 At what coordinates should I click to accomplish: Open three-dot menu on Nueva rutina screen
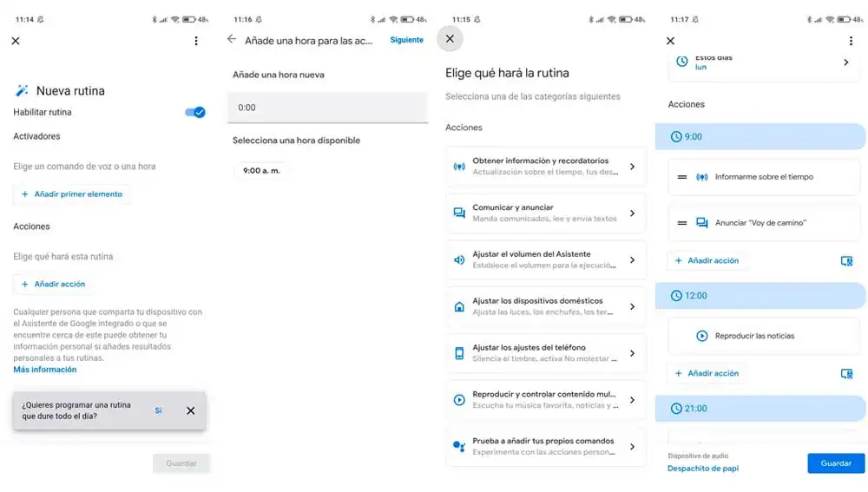click(x=196, y=41)
